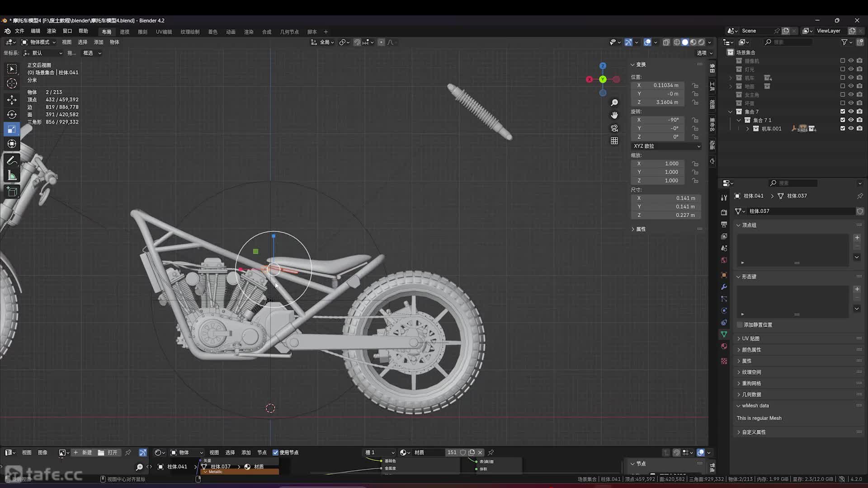Viewport: 868px width, 488px height.
Task: Uncheck the 集合 7 collection checkbox
Action: click(842, 112)
